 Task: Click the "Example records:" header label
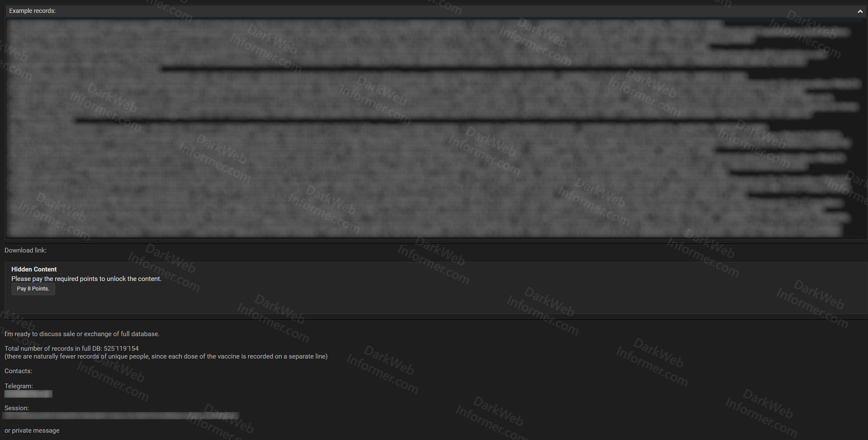[32, 11]
